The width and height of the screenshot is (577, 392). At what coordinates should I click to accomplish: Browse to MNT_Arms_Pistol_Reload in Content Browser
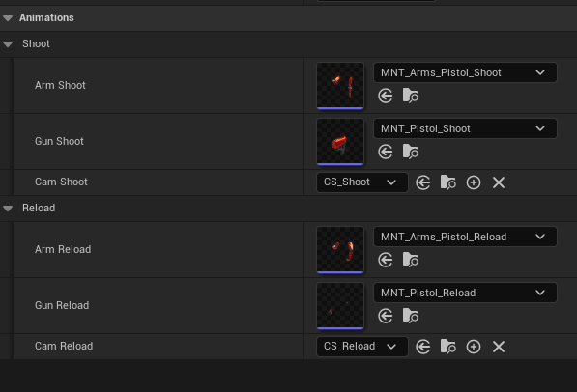click(x=411, y=260)
